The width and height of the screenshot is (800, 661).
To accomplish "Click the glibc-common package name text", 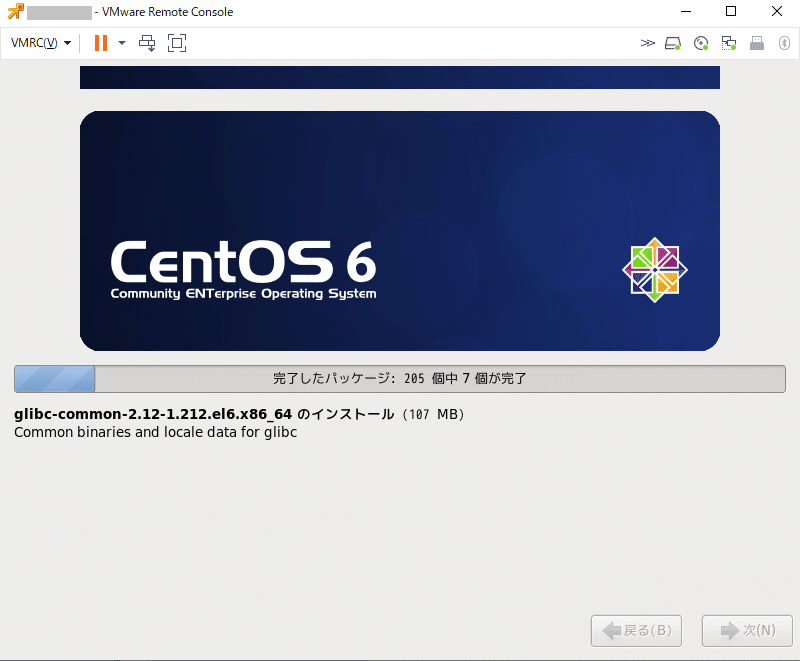I will click(x=153, y=414).
